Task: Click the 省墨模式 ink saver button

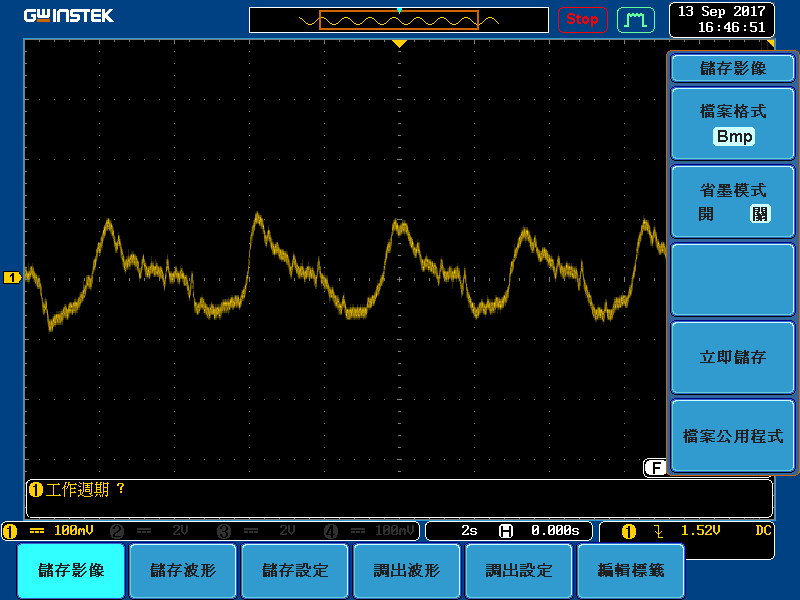Action: (x=733, y=202)
